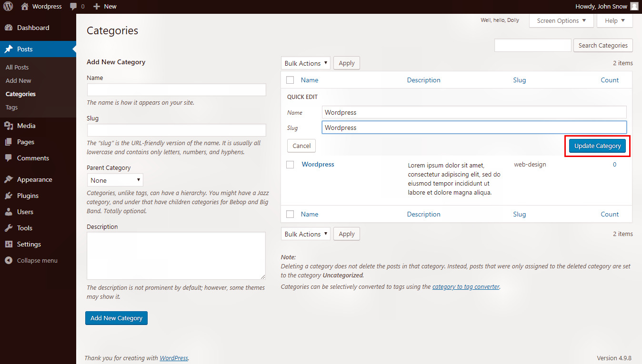Sort by Count column header at bottom
Screen dimensions: 642x364
(610, 214)
